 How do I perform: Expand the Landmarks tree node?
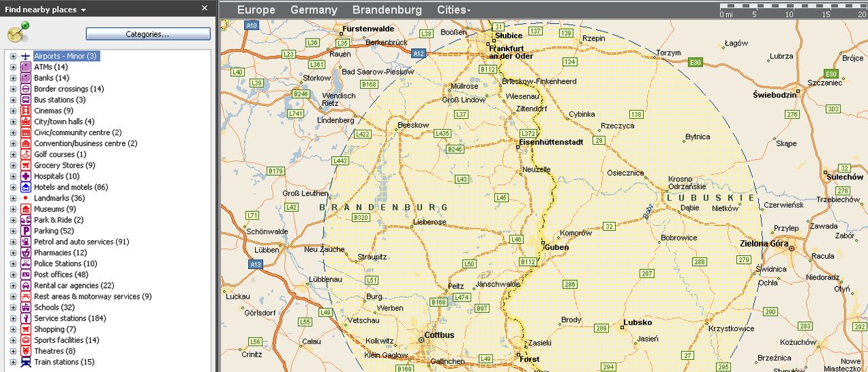tap(13, 198)
